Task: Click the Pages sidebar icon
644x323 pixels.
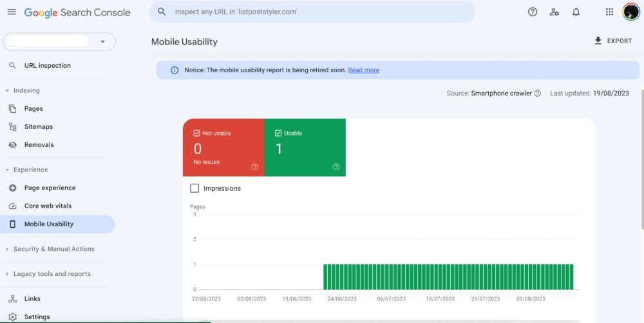Action: (x=12, y=108)
